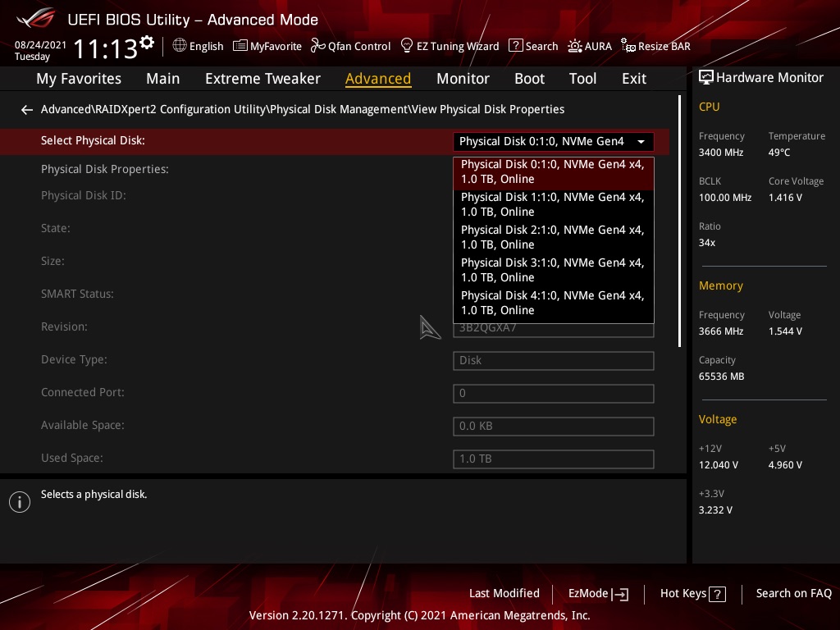Click the +3.3V reading 3.232 V

pyautogui.click(x=715, y=510)
